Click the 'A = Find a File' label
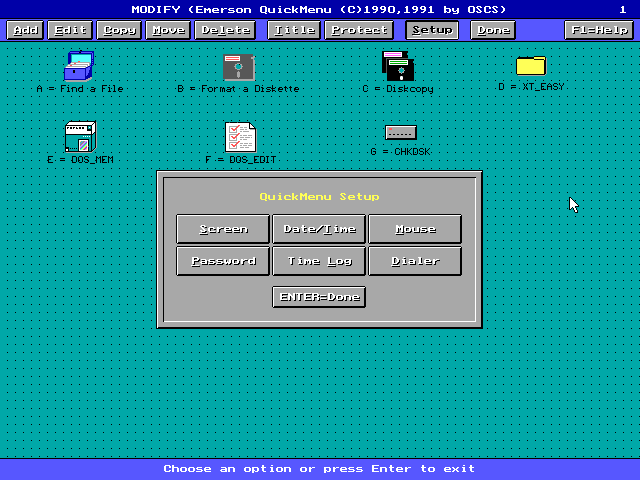The width and height of the screenshot is (640, 480). pos(80,89)
